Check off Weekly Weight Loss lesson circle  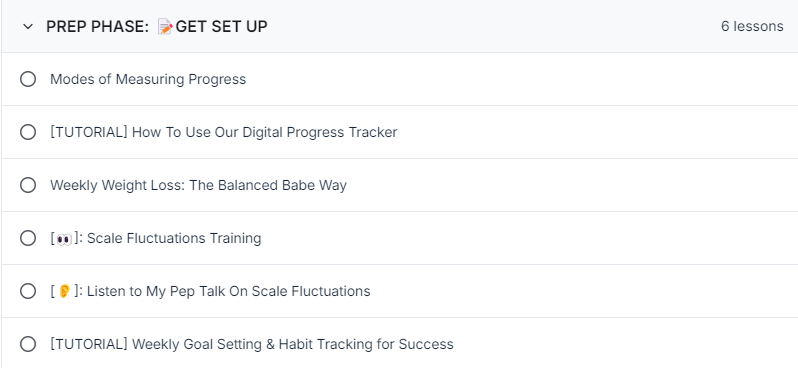(28, 185)
